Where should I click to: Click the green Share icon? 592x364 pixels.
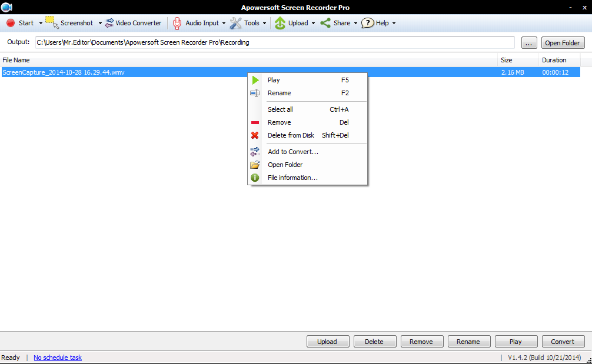pyautogui.click(x=325, y=23)
